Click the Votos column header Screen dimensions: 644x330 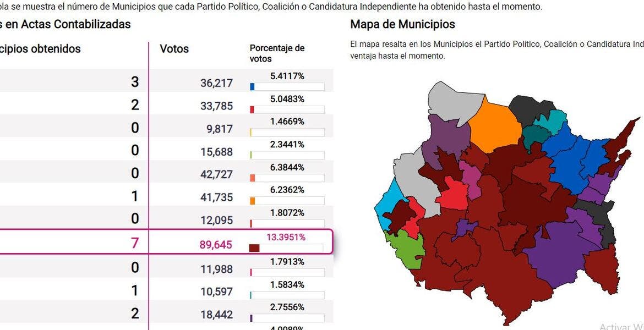(x=174, y=48)
